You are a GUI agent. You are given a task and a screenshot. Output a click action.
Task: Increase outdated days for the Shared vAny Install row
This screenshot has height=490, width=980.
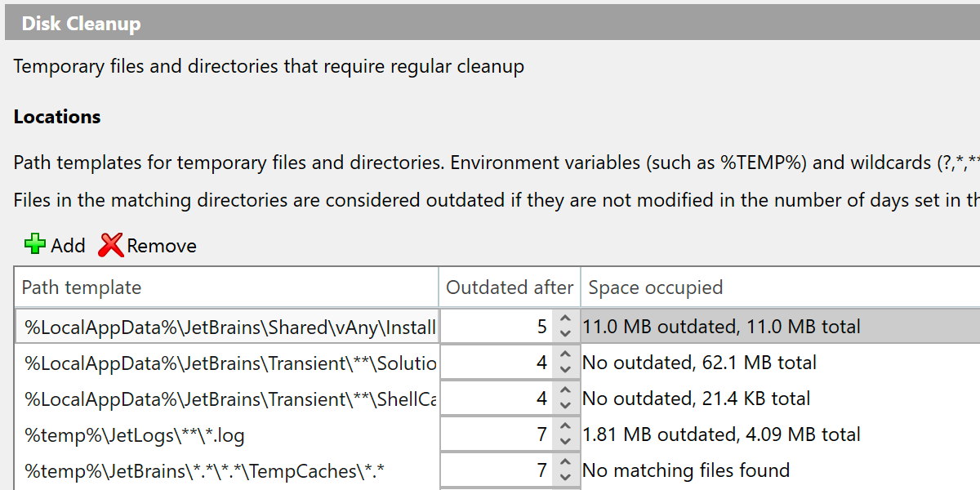564,319
